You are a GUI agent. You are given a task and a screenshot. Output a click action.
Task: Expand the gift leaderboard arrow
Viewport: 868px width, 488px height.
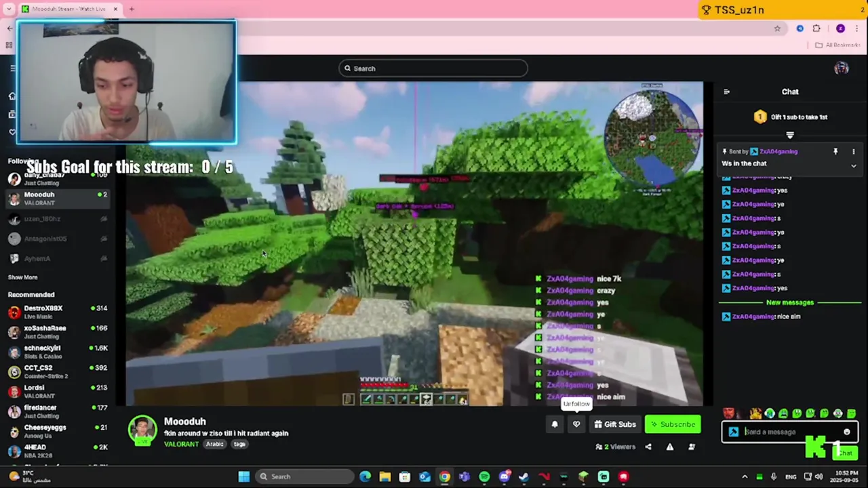click(790, 136)
